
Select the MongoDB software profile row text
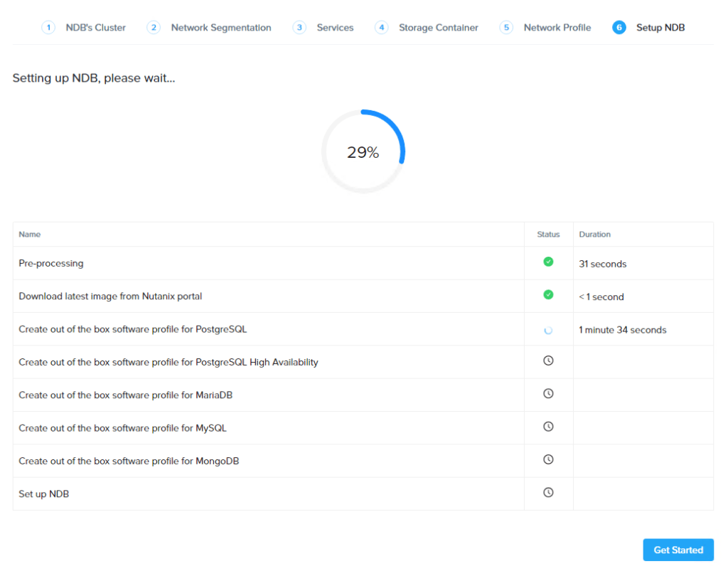pyautogui.click(x=129, y=461)
